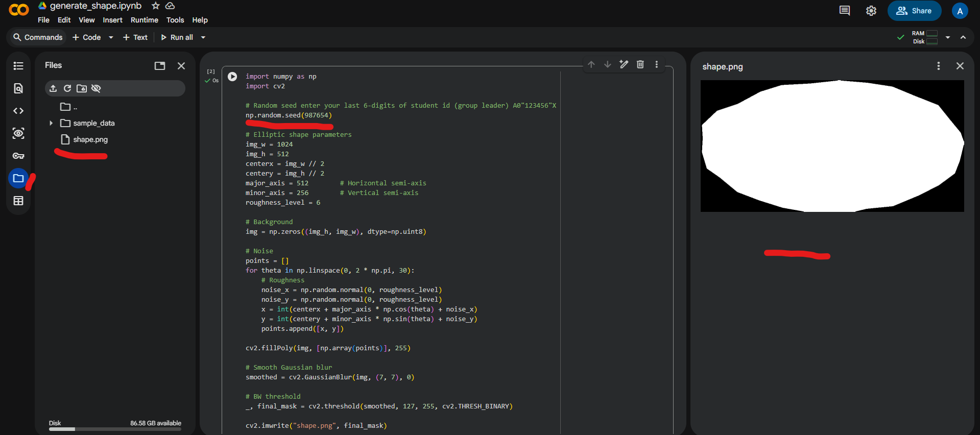Open Colab settings gear
The width and height of the screenshot is (980, 435).
871,11
